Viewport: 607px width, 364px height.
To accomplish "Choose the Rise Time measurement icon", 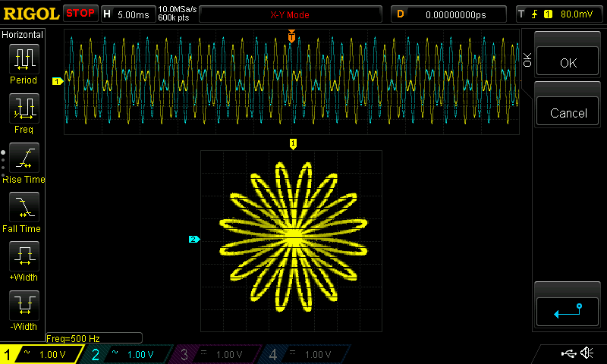I will [24, 158].
